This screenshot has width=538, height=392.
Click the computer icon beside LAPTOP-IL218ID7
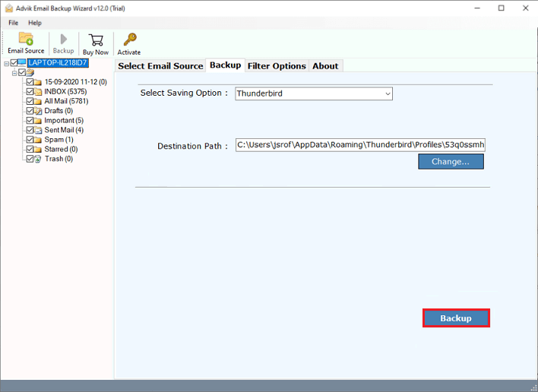coord(22,62)
